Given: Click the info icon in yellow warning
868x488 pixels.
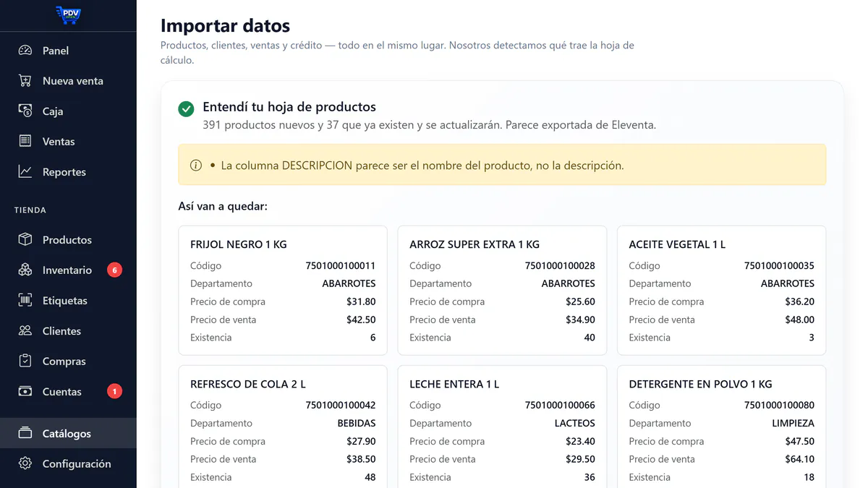Looking at the screenshot, I should point(196,166).
